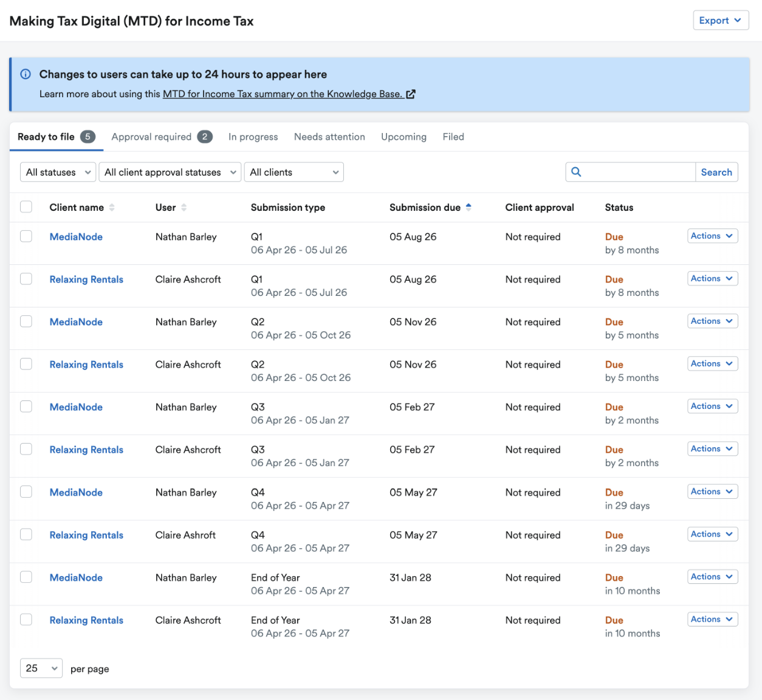Click the '2' badge on Approval required
Screen dimensions: 762x700
pos(205,137)
